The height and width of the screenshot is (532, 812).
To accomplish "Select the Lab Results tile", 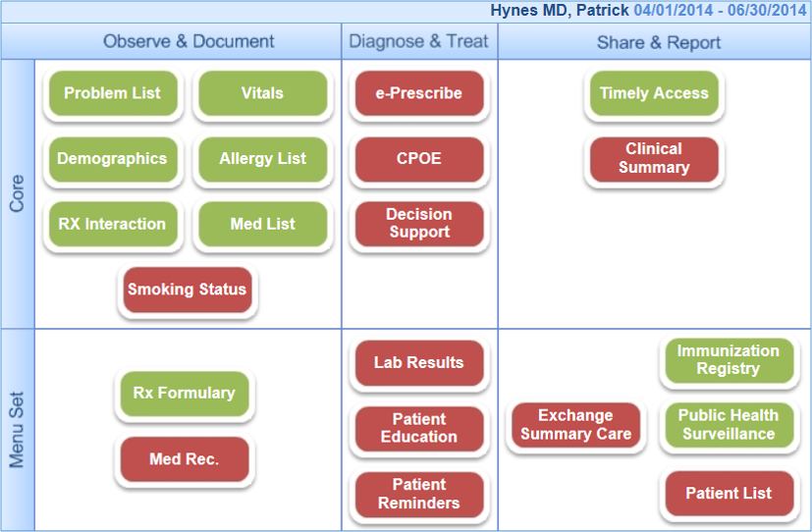I will (419, 363).
